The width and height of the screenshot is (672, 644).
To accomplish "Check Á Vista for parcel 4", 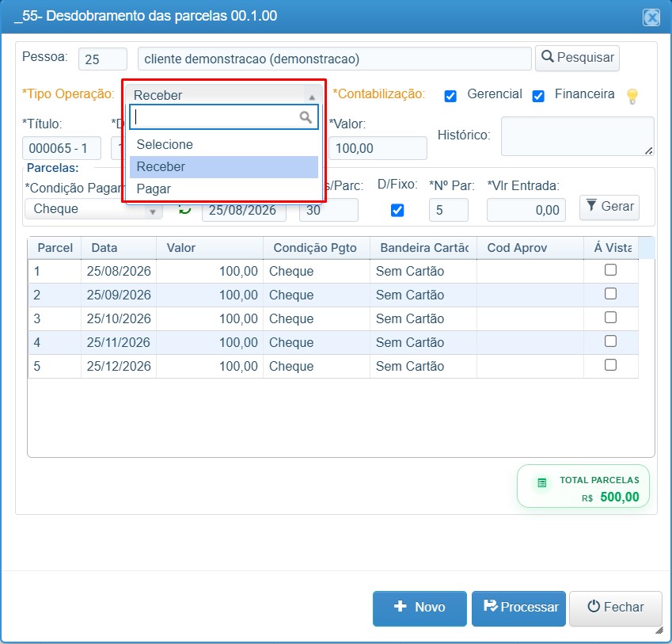I will click(610, 341).
